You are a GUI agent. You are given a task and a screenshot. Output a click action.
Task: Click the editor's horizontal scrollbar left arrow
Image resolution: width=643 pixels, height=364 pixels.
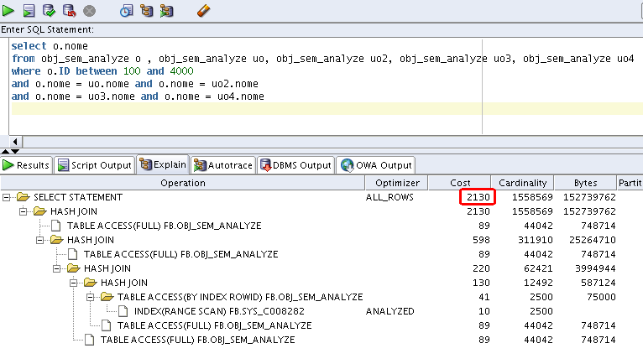pyautogui.click(x=14, y=141)
